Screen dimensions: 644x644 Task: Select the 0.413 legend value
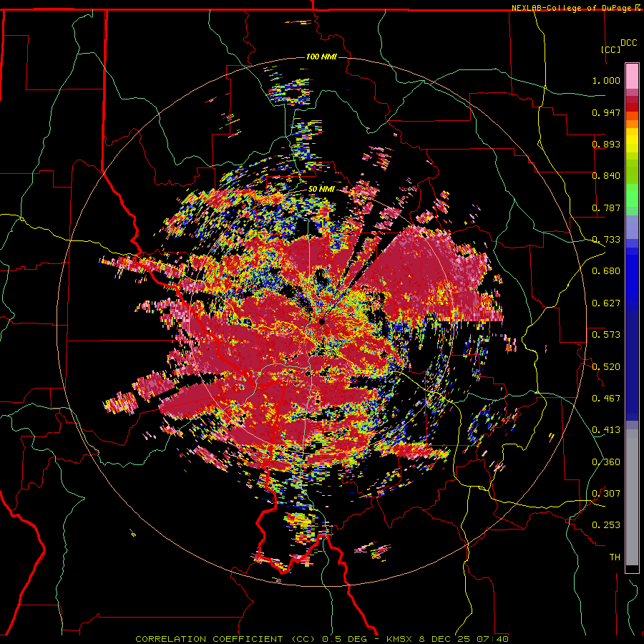pos(606,430)
